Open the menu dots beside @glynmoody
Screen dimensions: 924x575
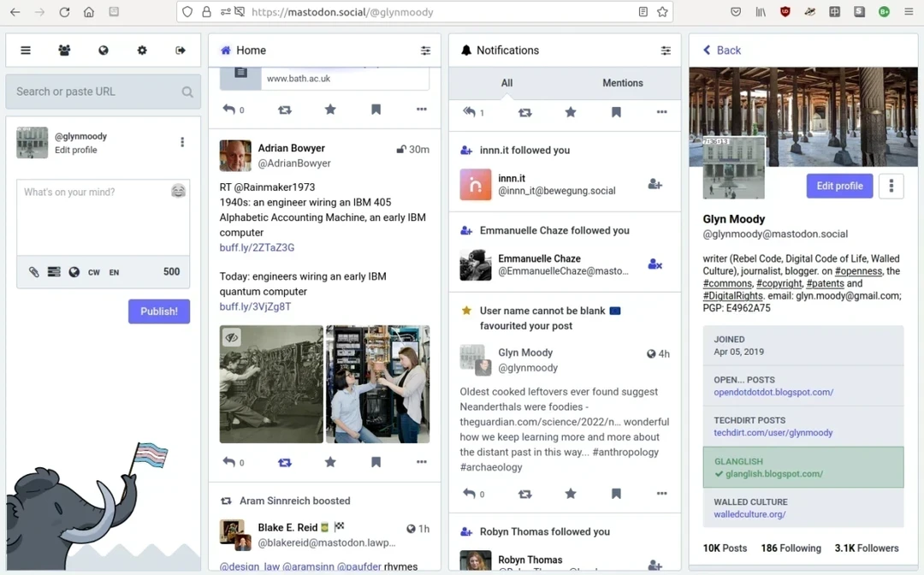tap(182, 142)
